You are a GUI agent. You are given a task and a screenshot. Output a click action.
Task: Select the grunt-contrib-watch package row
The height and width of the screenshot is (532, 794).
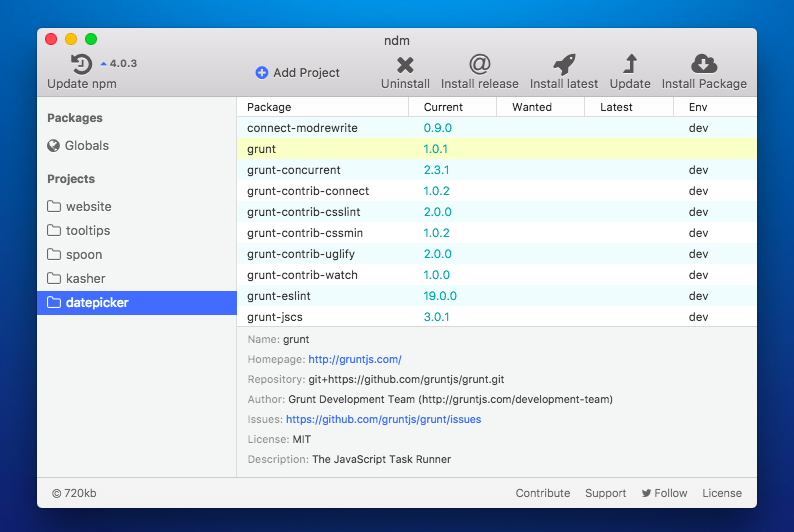coord(497,275)
